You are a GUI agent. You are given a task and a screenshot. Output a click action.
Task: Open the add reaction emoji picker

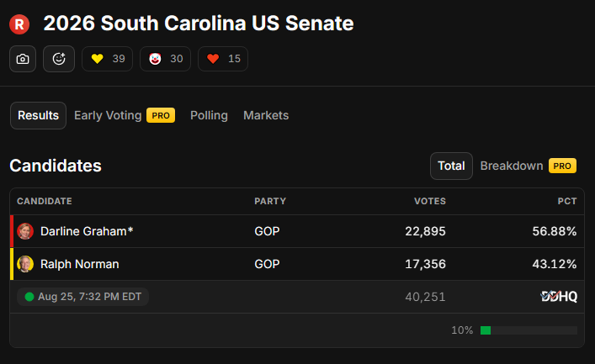[59, 59]
